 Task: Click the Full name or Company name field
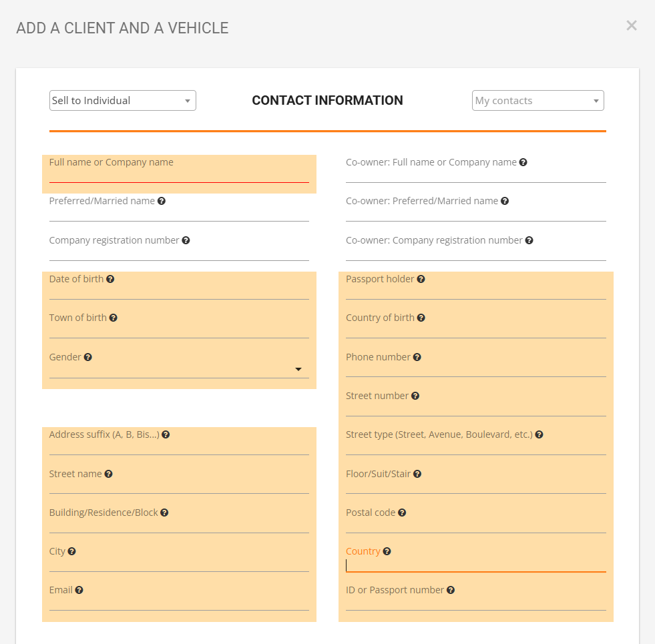point(179,175)
